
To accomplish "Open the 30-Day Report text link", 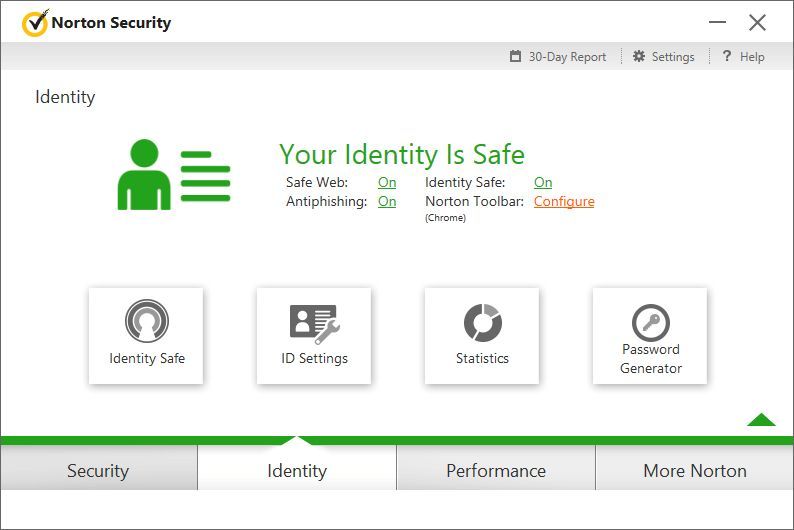I will click(x=567, y=57).
